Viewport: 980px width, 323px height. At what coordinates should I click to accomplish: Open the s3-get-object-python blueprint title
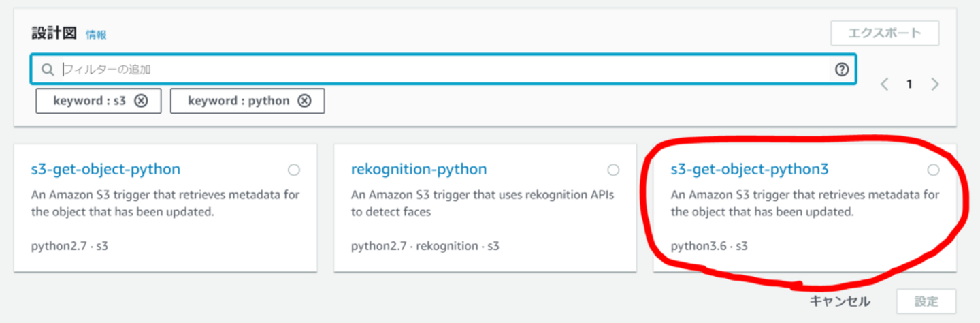105,169
